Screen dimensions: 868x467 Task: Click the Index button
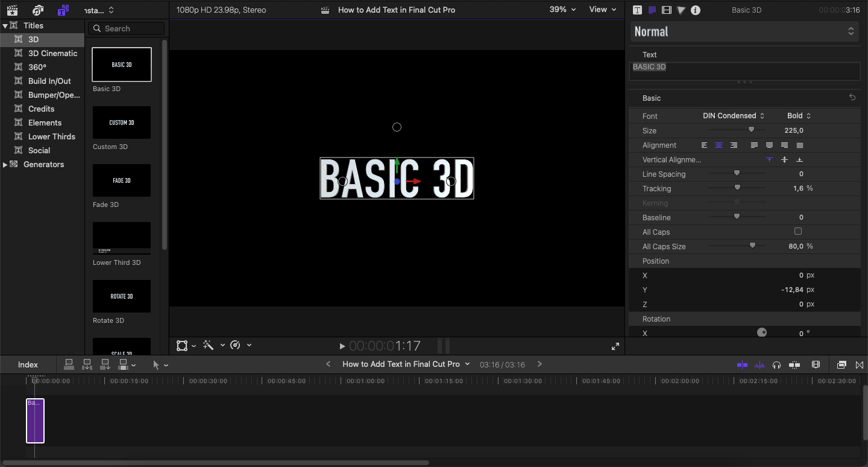(28, 364)
